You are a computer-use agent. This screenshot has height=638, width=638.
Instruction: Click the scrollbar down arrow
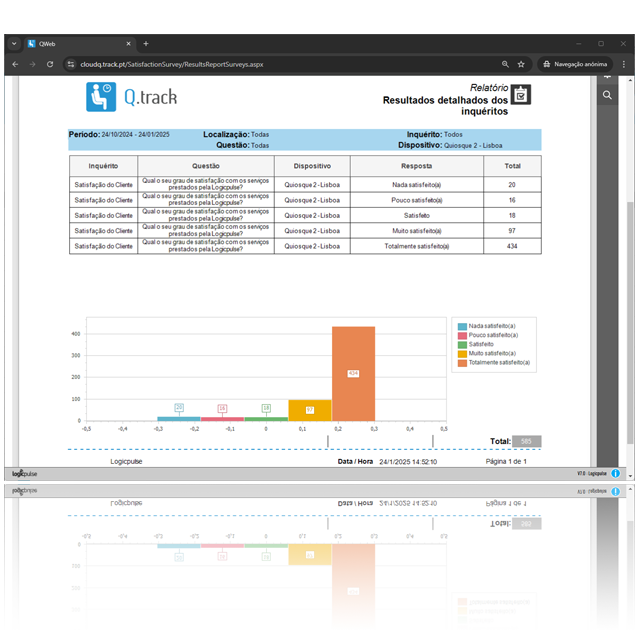click(x=630, y=476)
